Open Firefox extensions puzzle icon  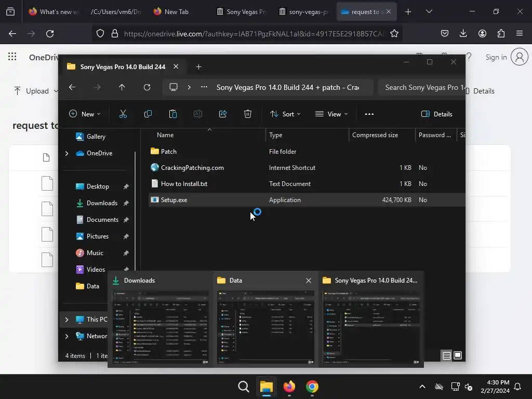pos(501,33)
